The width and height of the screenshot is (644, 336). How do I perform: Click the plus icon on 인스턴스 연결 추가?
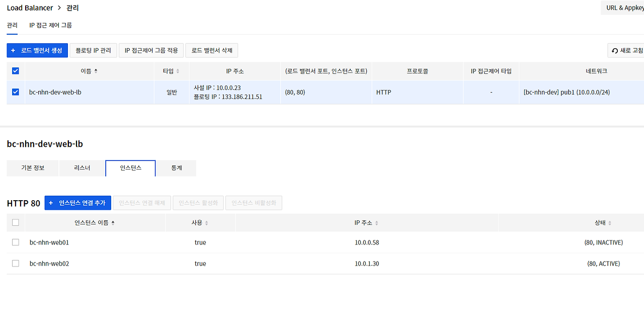(50, 203)
